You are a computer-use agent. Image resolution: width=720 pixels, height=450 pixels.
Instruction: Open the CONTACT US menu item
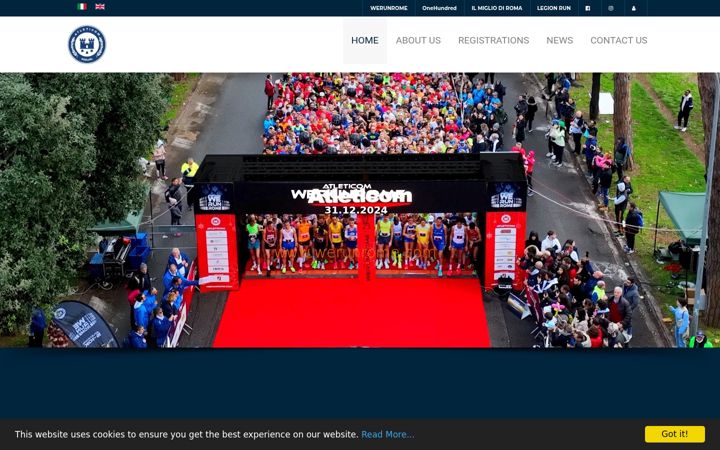coord(619,40)
